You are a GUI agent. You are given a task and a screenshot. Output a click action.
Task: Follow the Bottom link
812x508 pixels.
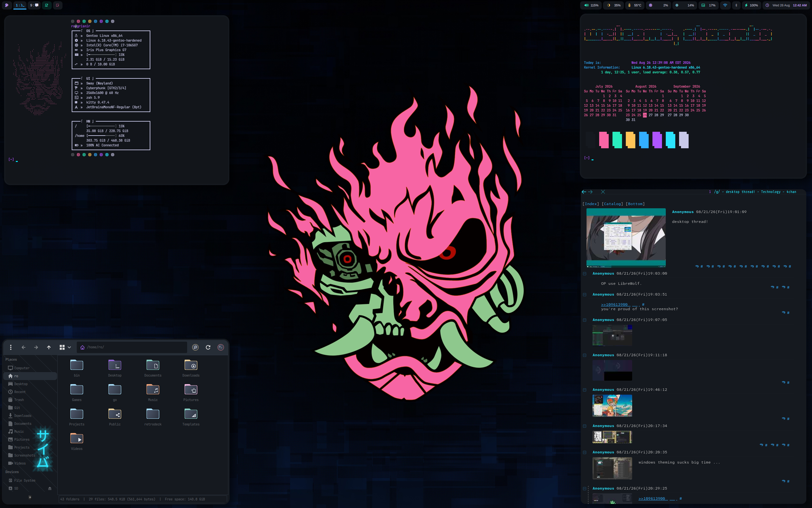click(x=635, y=204)
